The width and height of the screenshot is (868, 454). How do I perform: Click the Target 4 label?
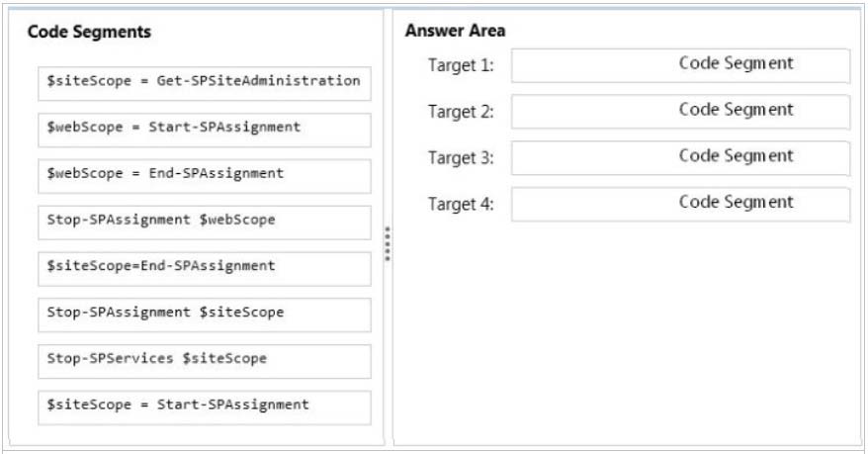pyautogui.click(x=461, y=205)
